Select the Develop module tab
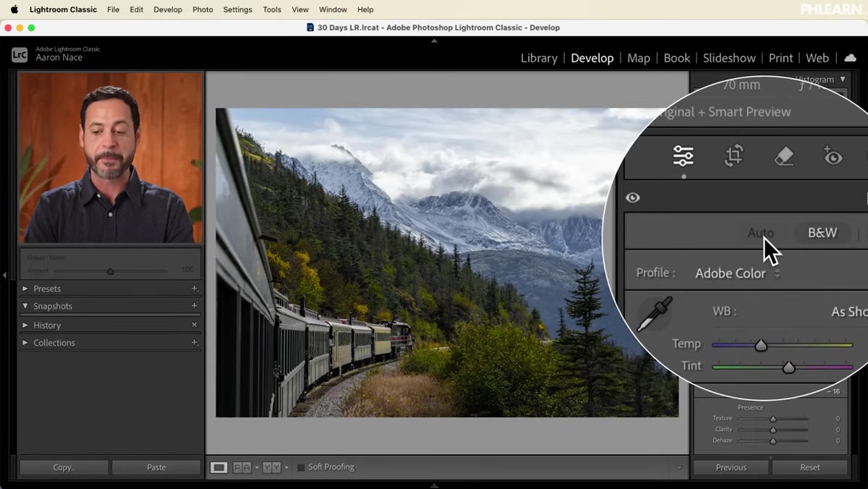This screenshot has width=868, height=489. (x=592, y=58)
